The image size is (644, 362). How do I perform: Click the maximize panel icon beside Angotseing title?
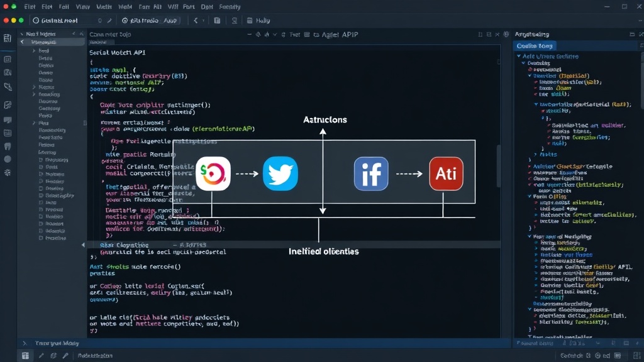[x=632, y=35]
